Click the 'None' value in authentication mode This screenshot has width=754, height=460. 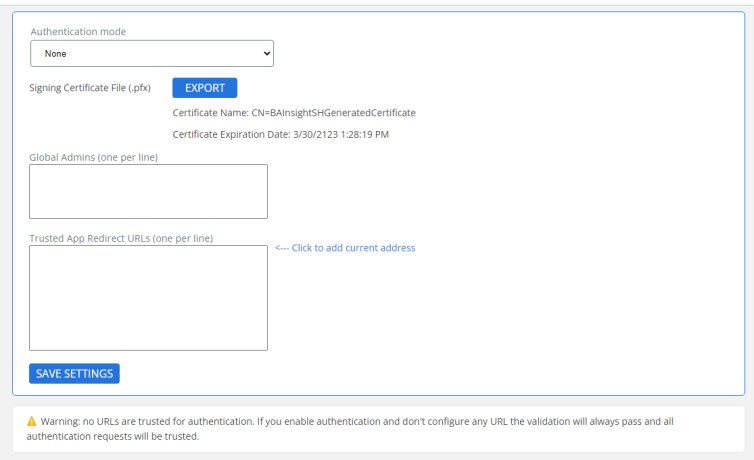(56, 54)
